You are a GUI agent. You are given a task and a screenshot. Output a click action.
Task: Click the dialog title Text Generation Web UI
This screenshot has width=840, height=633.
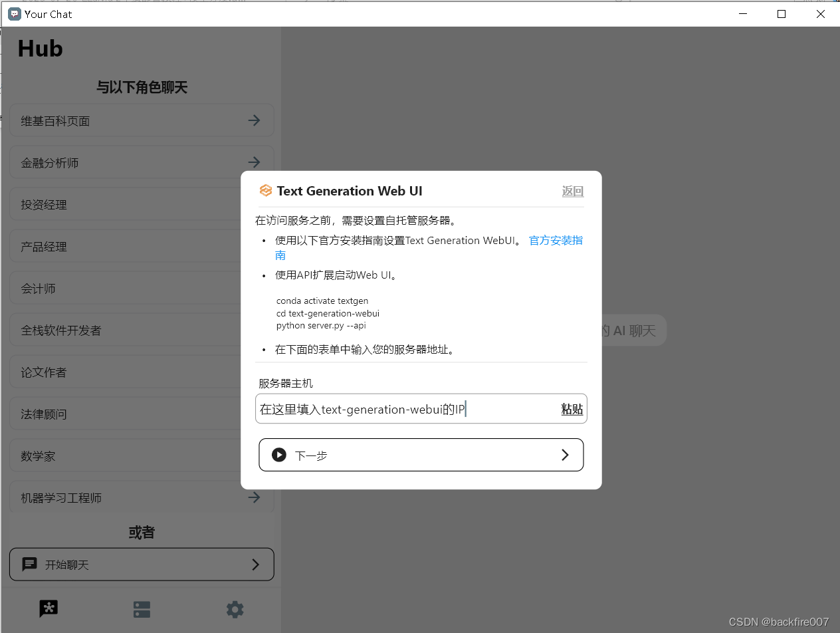(x=350, y=191)
